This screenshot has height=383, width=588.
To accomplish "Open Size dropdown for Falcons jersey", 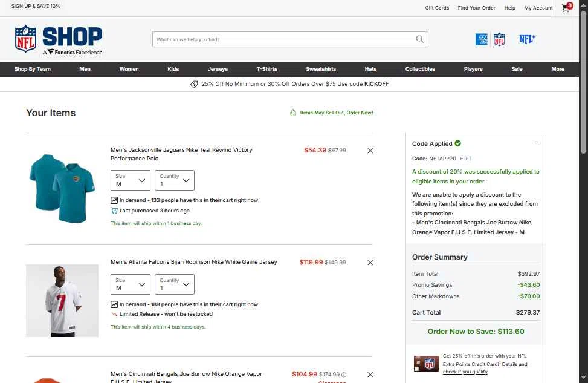I will pyautogui.click(x=131, y=284).
